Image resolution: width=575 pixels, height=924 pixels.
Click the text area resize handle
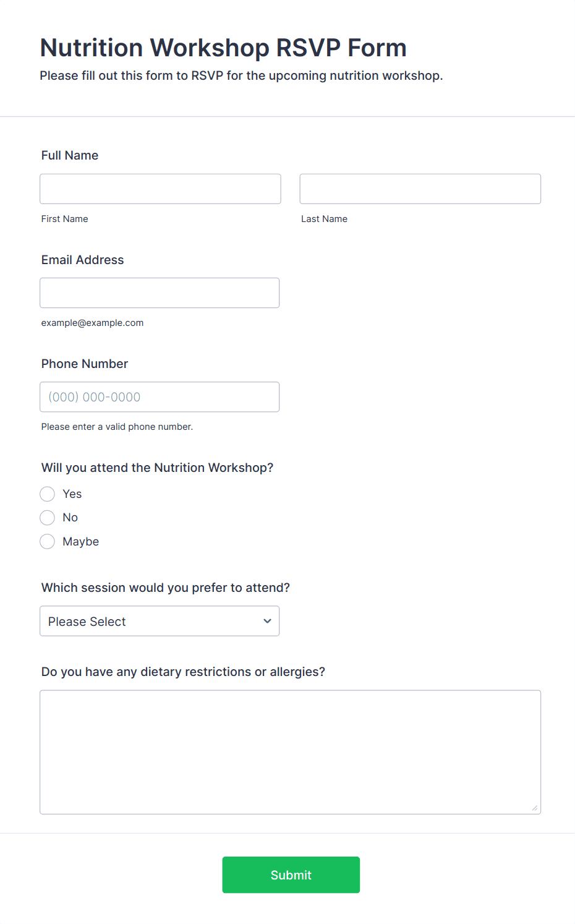tap(535, 808)
